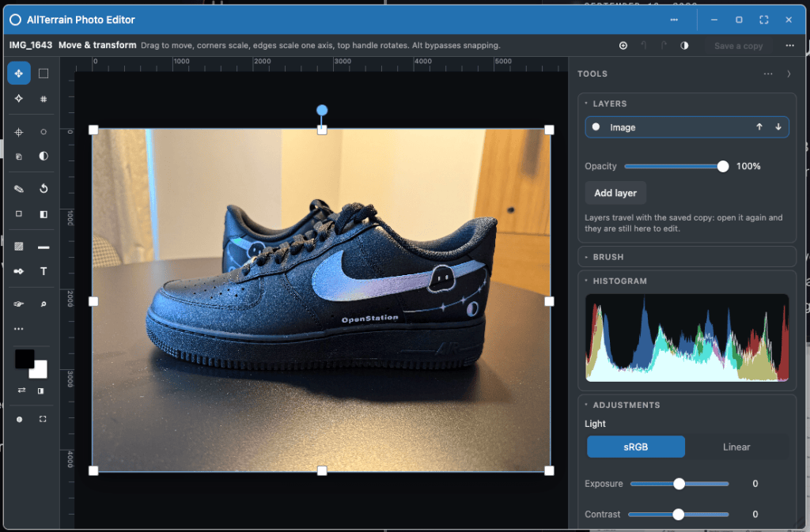Click the top-left corner transform handle
The height and width of the screenshot is (532, 810).
[x=93, y=130]
